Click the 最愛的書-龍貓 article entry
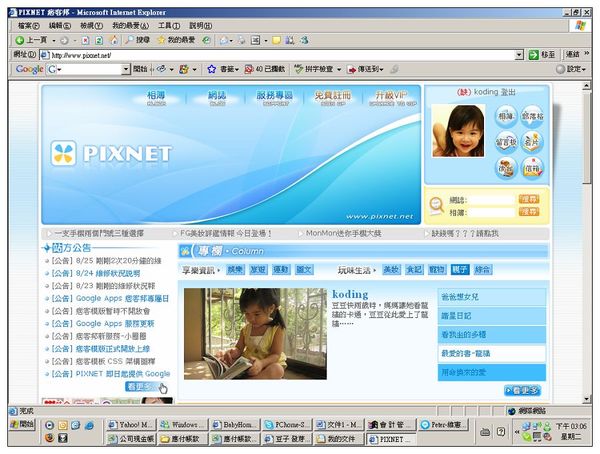 tap(492, 354)
